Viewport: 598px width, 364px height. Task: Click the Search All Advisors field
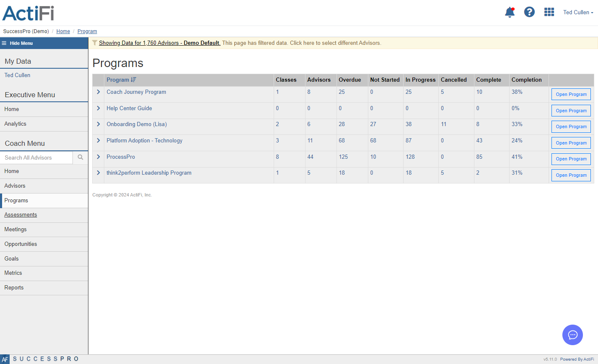coord(36,157)
